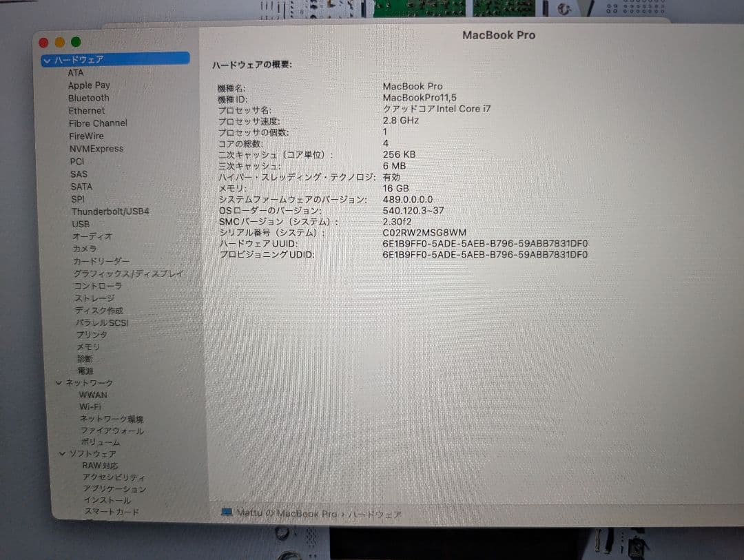Select Bluetooth in the hardware list

pos(88,98)
